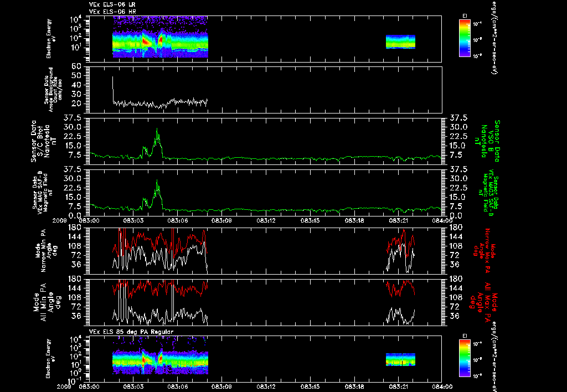Screen dimensions: 567x392
Task: Click the '40' tick on the count rate axis
Action: (76, 85)
